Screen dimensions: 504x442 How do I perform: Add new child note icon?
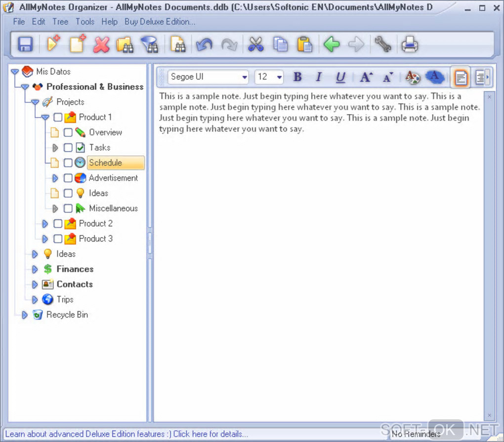(53, 43)
